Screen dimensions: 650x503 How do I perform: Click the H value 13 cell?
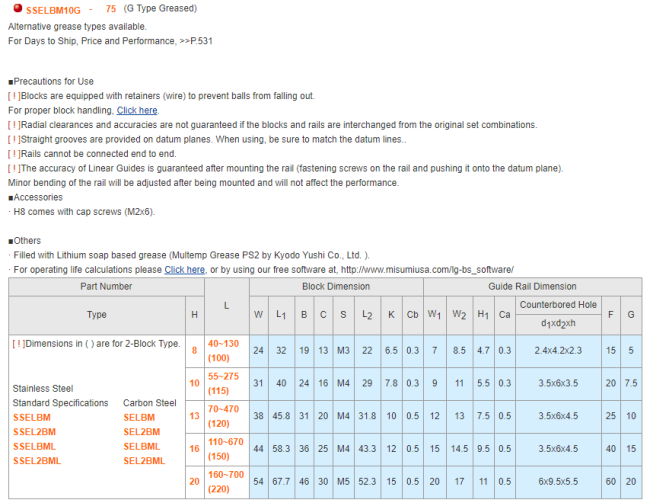pos(194,416)
